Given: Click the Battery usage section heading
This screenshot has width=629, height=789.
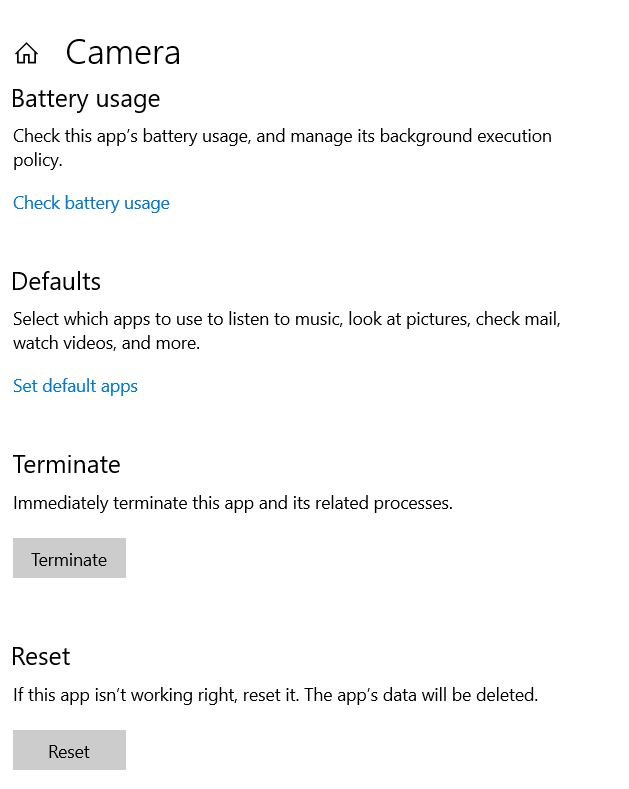Looking at the screenshot, I should [86, 99].
